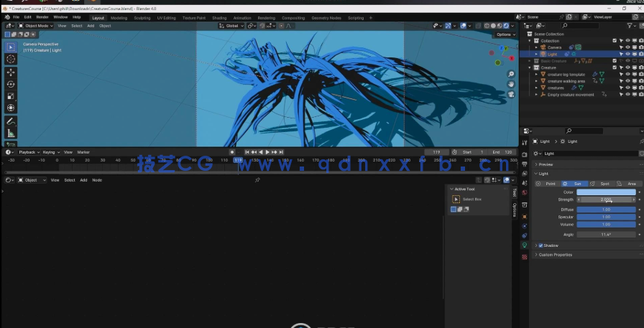Open the Object Data light properties tab
This screenshot has height=328, width=644.
(x=525, y=245)
